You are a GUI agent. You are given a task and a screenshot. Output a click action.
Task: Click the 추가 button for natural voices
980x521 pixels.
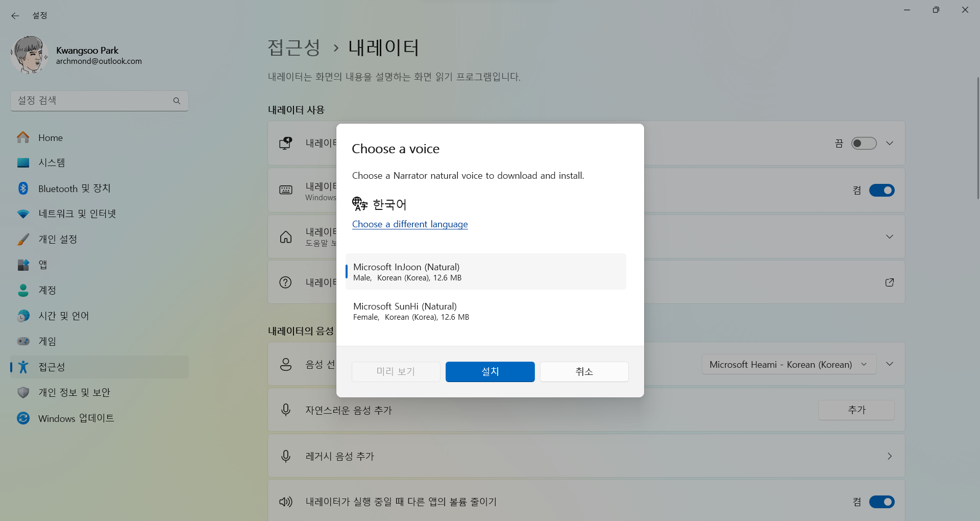point(856,410)
